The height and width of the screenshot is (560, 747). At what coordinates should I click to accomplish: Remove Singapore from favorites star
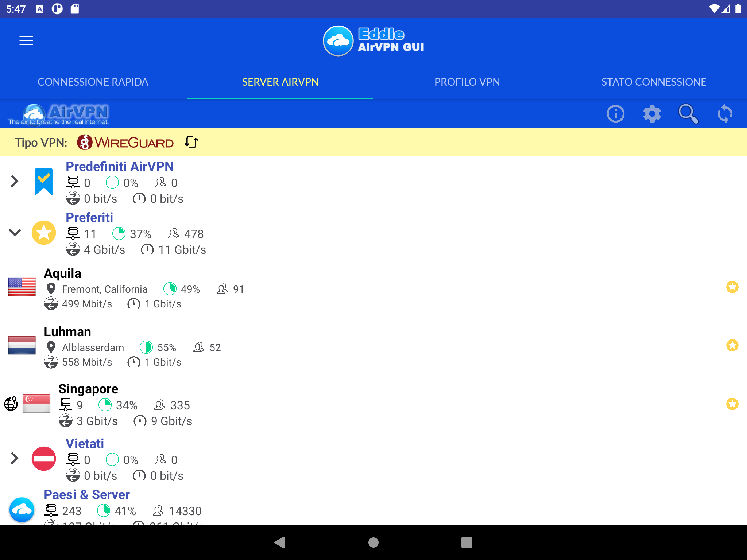pos(732,404)
